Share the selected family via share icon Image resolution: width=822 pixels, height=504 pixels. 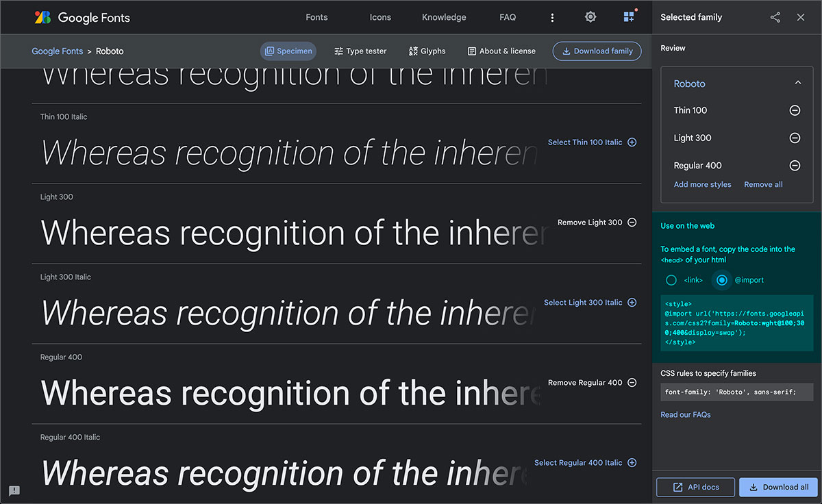pyautogui.click(x=775, y=17)
